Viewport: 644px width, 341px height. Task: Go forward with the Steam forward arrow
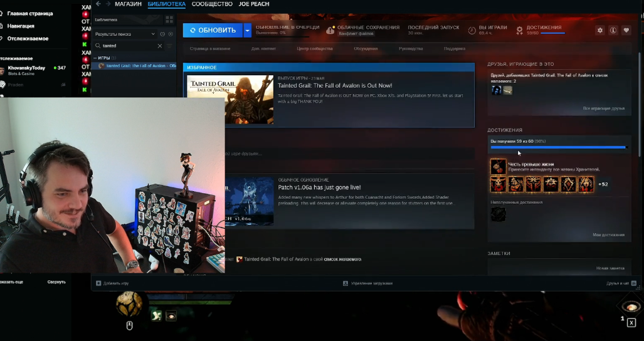(x=108, y=4)
